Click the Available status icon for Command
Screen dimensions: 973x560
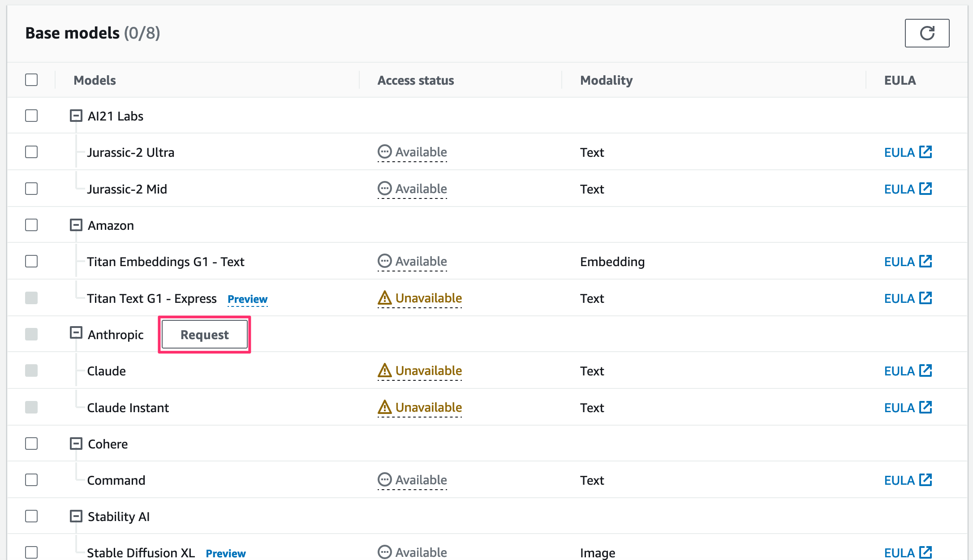click(384, 480)
